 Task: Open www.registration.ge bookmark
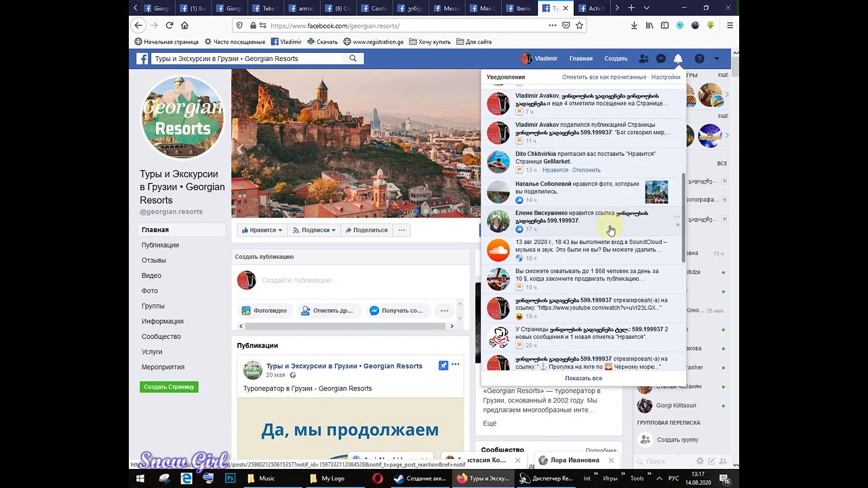(373, 42)
